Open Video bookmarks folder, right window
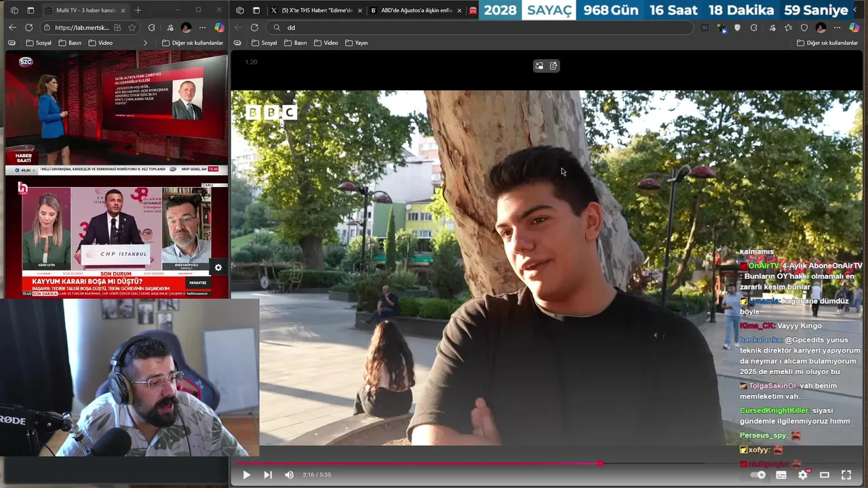 pyautogui.click(x=326, y=43)
